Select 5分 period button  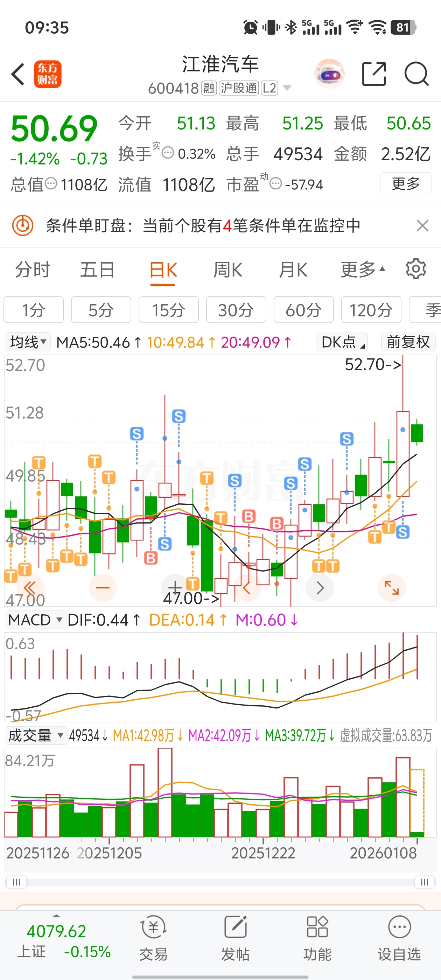pyautogui.click(x=101, y=310)
